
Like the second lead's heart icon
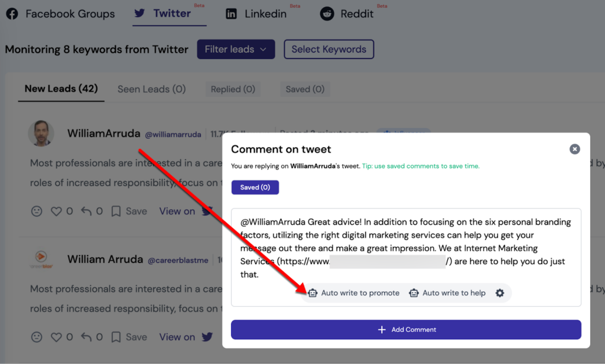[56, 337]
